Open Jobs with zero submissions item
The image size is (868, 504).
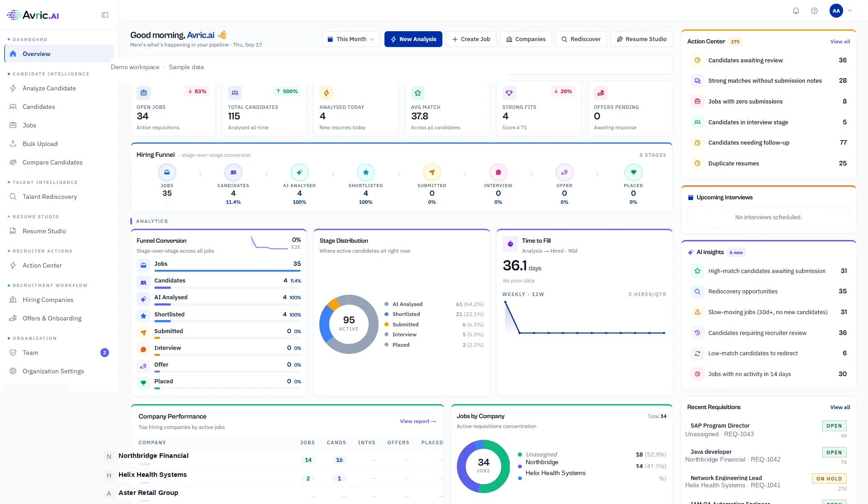pos(768,101)
